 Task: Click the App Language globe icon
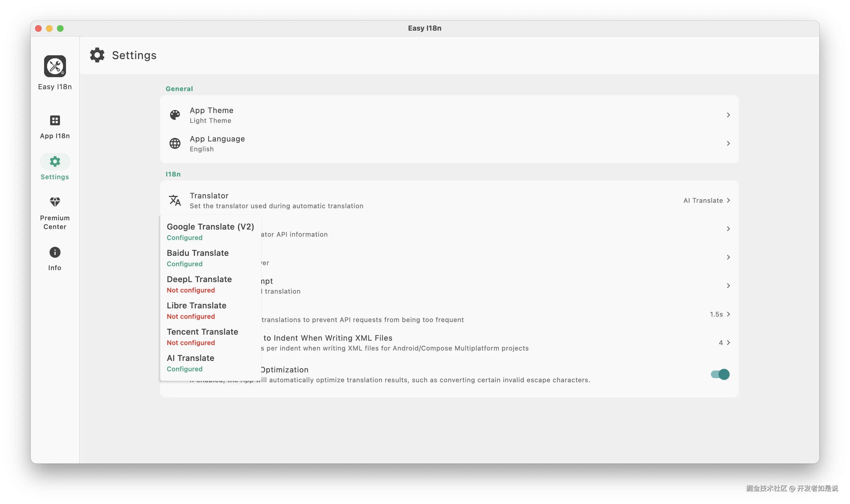(175, 143)
